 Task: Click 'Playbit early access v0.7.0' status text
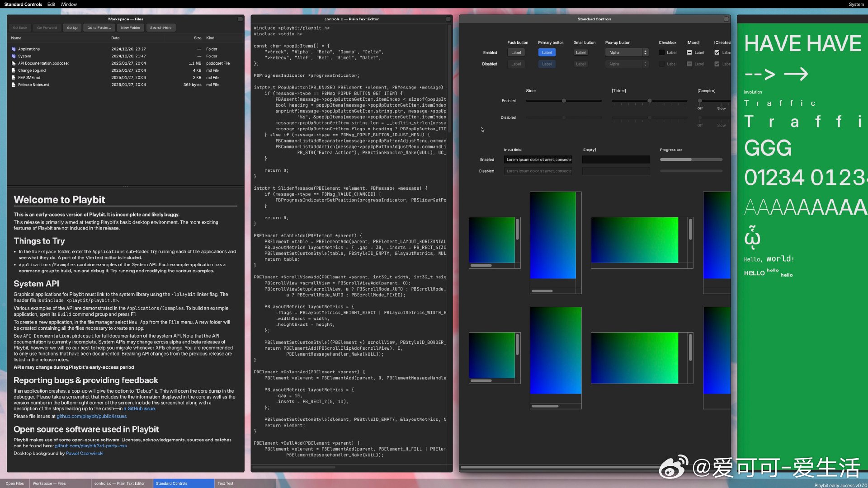pos(840,485)
